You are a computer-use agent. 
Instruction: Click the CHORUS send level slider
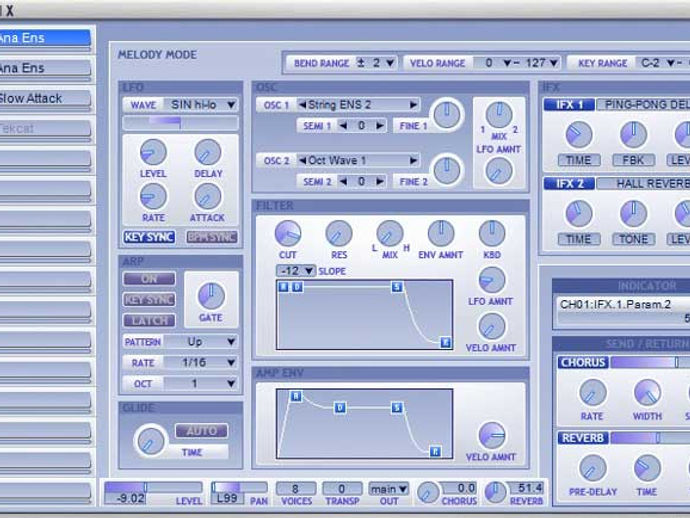650,362
